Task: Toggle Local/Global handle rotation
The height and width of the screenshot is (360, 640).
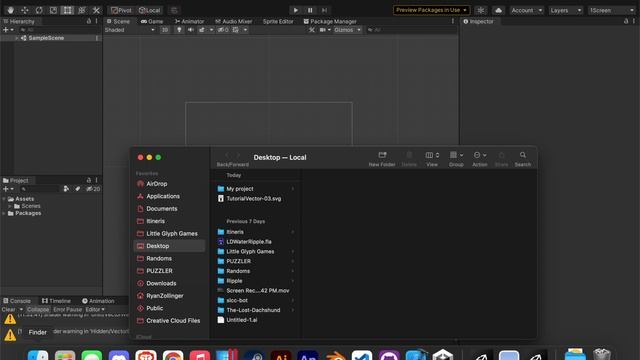Action: (x=149, y=10)
